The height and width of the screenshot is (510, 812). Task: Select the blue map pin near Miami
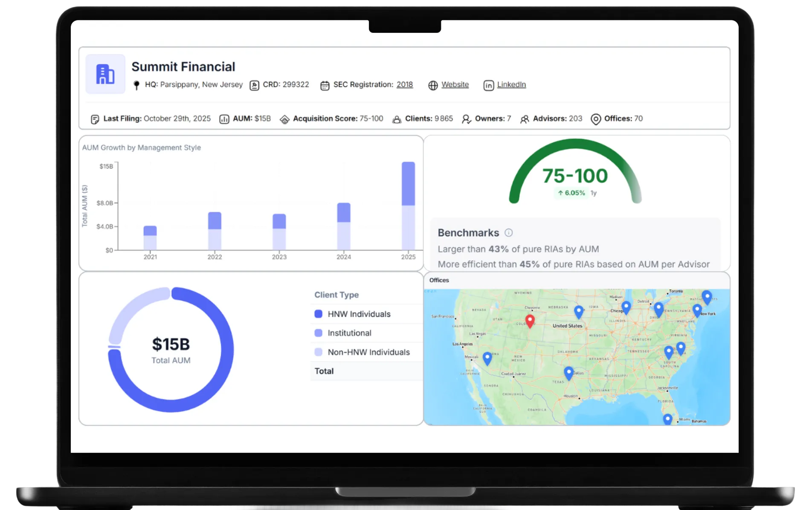tap(667, 420)
